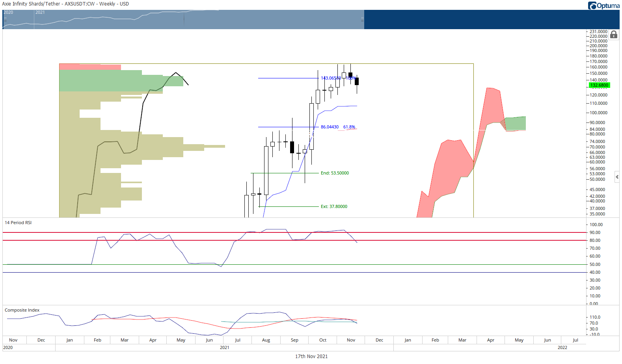Select the 86.04430 61.8% retracement label

pos(338,127)
